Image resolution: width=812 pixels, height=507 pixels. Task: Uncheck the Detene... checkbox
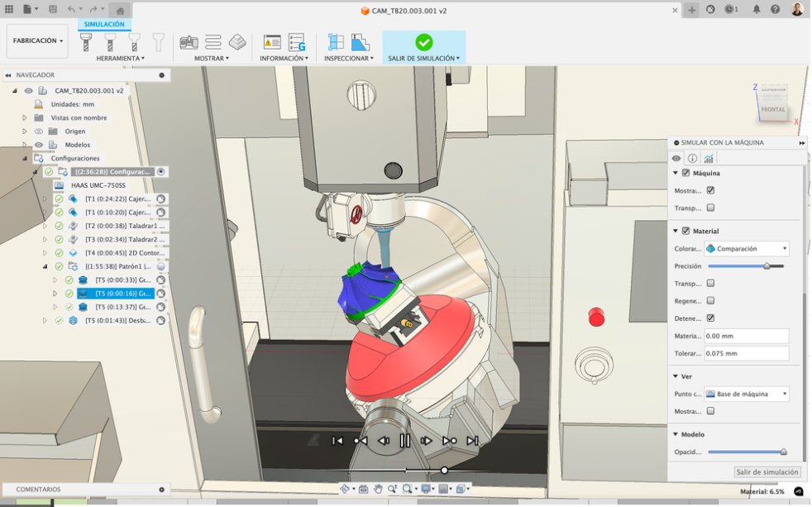click(710, 318)
